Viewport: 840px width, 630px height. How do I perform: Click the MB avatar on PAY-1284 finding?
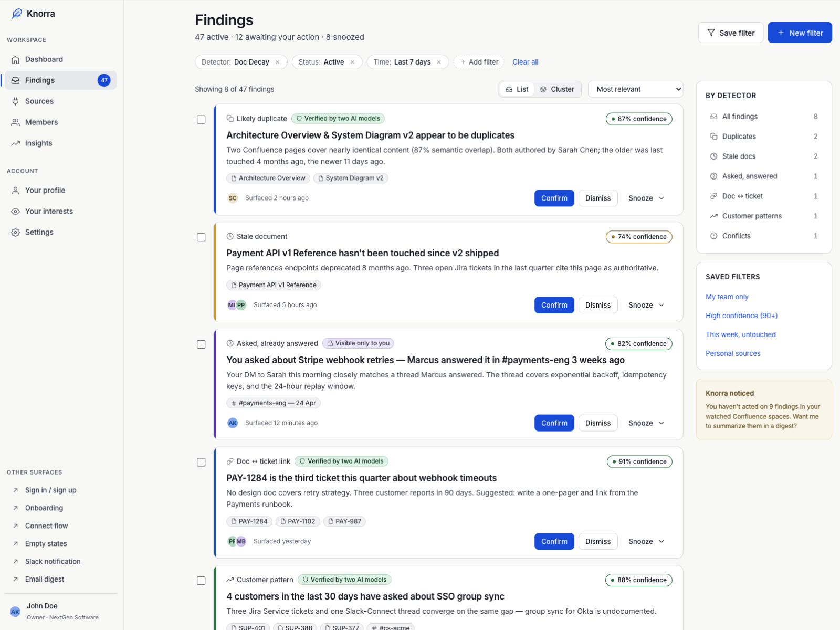click(x=241, y=541)
